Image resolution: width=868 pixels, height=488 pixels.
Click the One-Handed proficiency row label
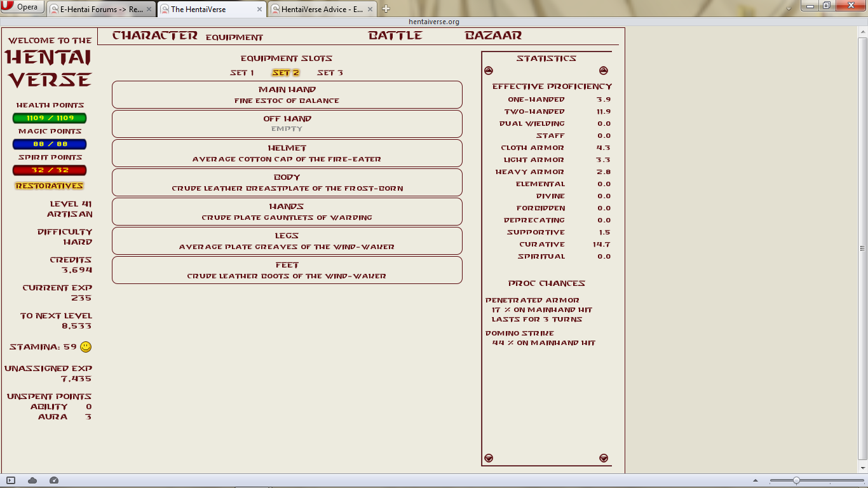point(536,100)
